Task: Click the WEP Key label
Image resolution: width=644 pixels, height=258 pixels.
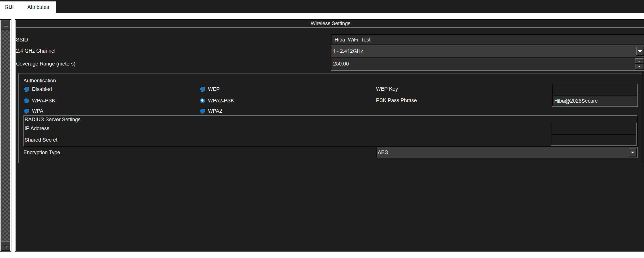Action: (x=387, y=89)
